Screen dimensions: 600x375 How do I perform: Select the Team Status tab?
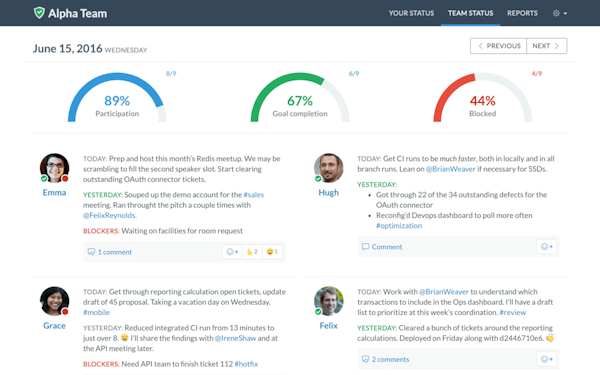click(470, 13)
